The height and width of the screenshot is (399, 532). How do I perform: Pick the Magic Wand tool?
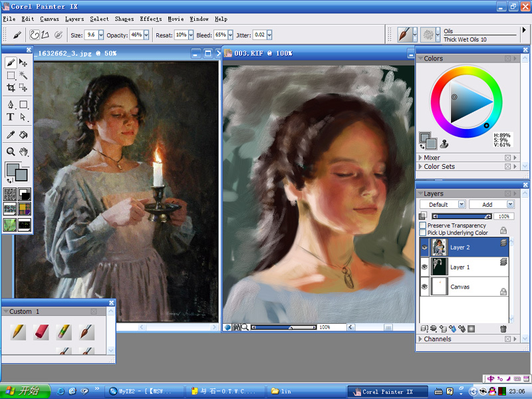[23, 75]
